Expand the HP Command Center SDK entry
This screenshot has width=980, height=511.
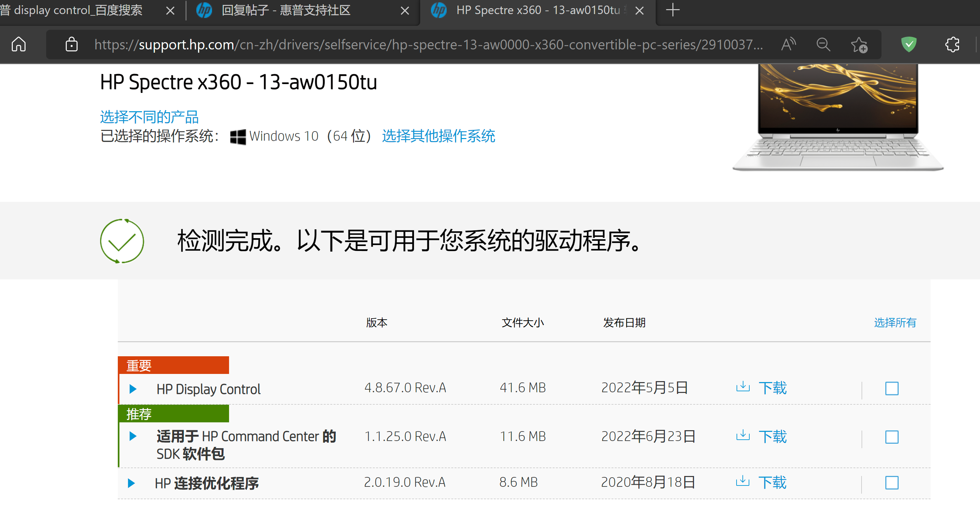pyautogui.click(x=133, y=436)
